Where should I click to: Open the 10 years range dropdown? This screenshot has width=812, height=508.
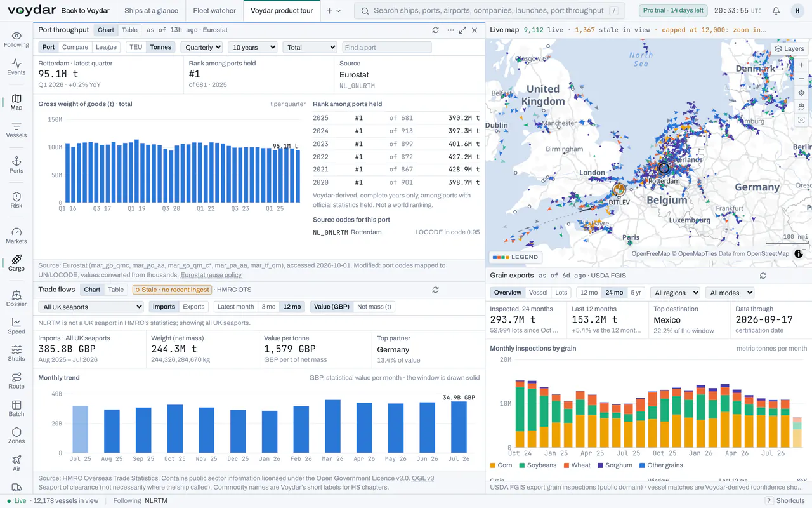click(x=252, y=47)
